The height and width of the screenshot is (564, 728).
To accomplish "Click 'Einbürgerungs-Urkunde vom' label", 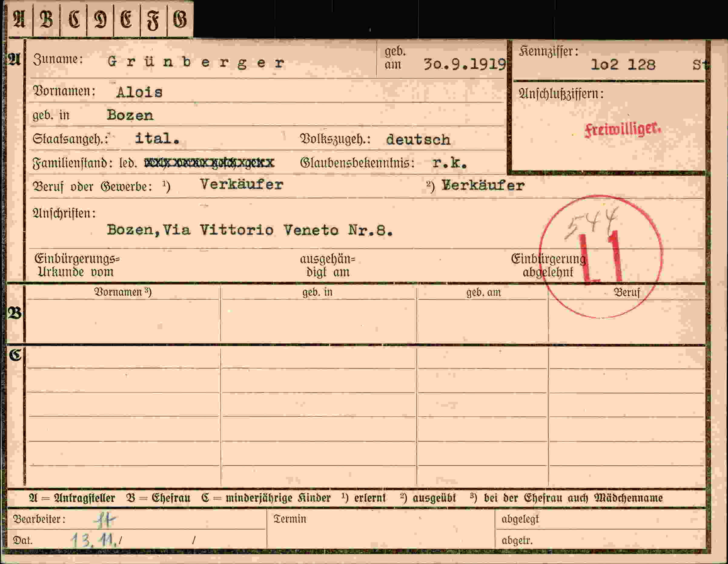I will tap(77, 265).
